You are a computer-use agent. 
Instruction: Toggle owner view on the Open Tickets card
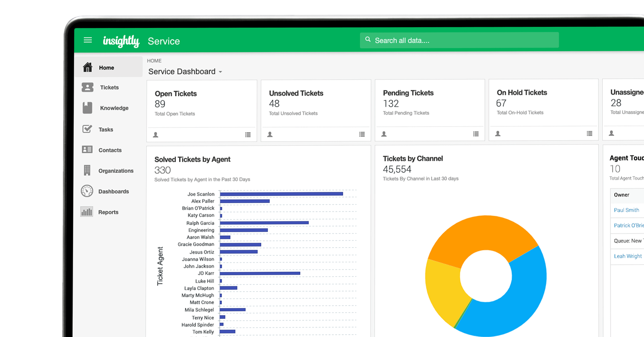156,135
